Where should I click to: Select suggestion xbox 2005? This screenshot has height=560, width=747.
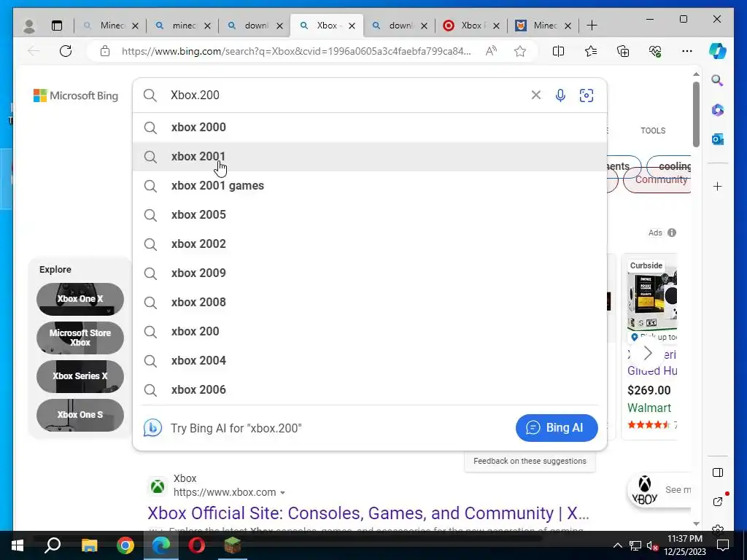[x=370, y=215]
